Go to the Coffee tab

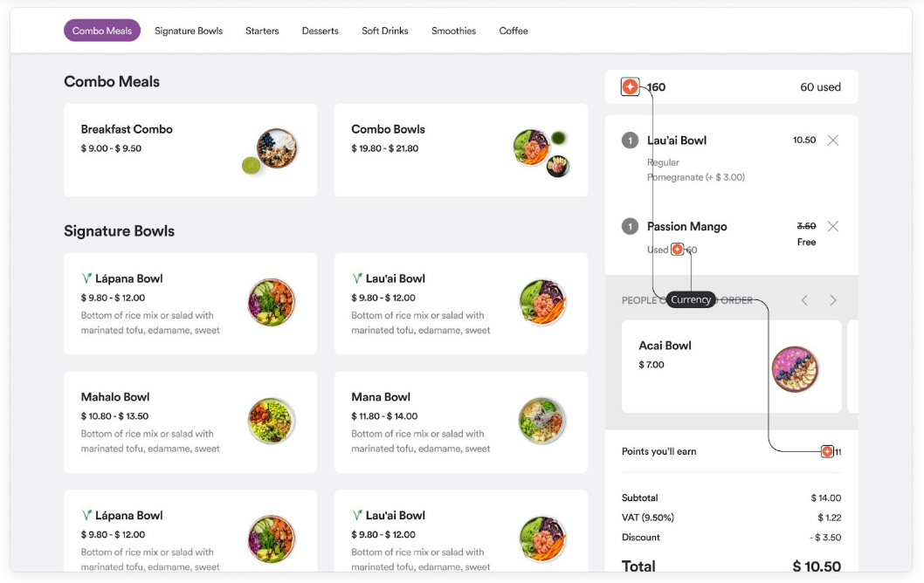[514, 31]
